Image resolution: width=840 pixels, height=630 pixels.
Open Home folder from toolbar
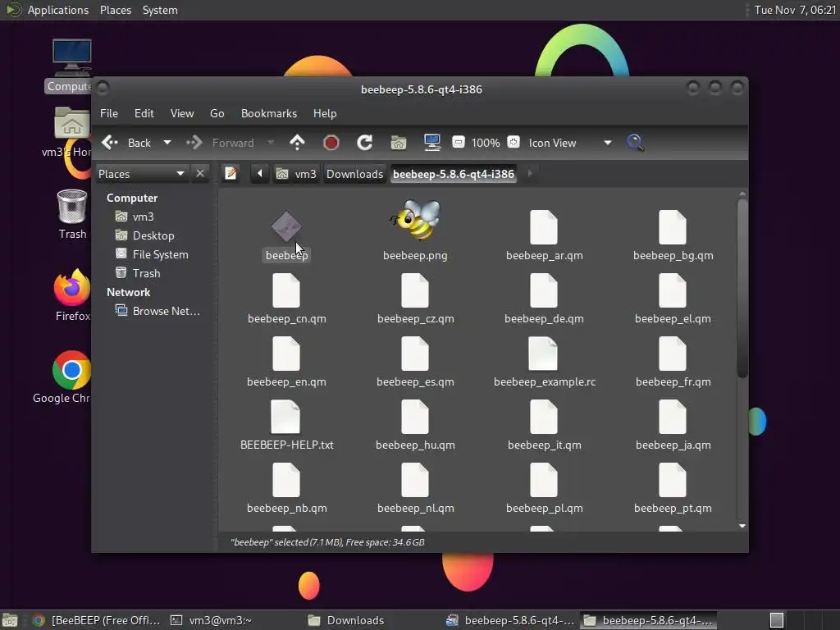(x=398, y=143)
